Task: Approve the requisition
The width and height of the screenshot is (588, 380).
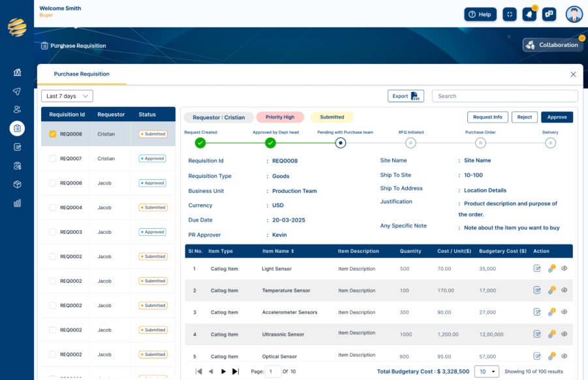Action: pyautogui.click(x=557, y=117)
